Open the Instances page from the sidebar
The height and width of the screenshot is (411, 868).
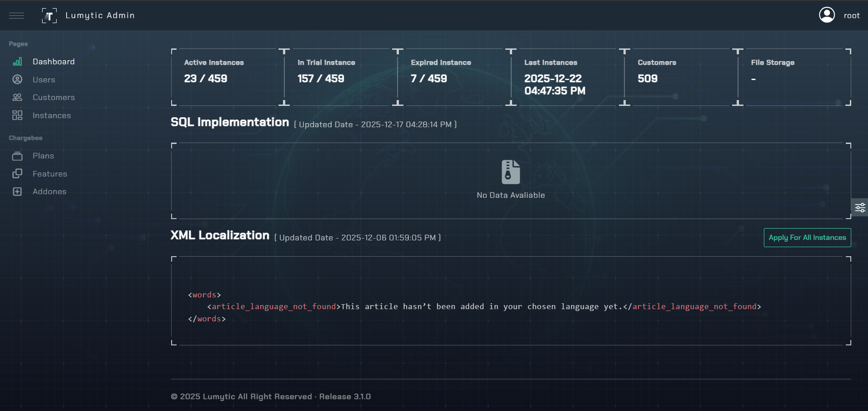(52, 115)
